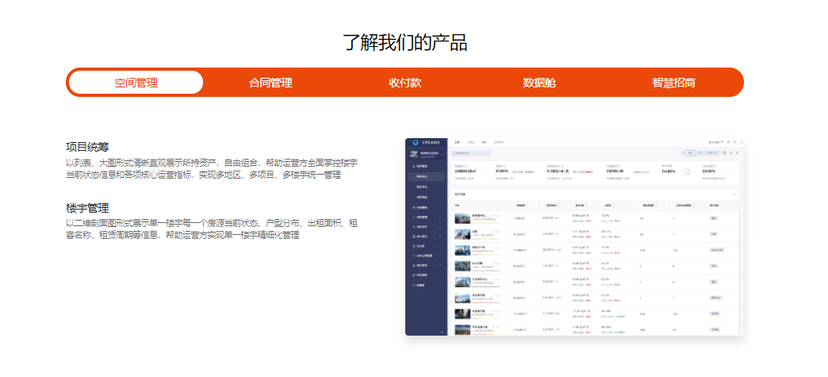
Task: Select the highlighted view toggle button near top-right of dashboard
Action: tap(690, 153)
